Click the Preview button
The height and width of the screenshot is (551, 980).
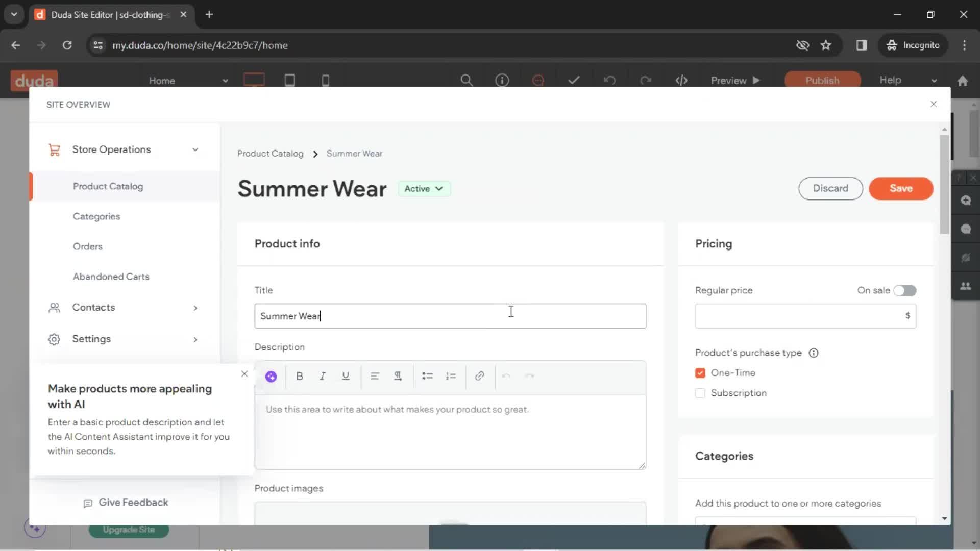coord(736,80)
